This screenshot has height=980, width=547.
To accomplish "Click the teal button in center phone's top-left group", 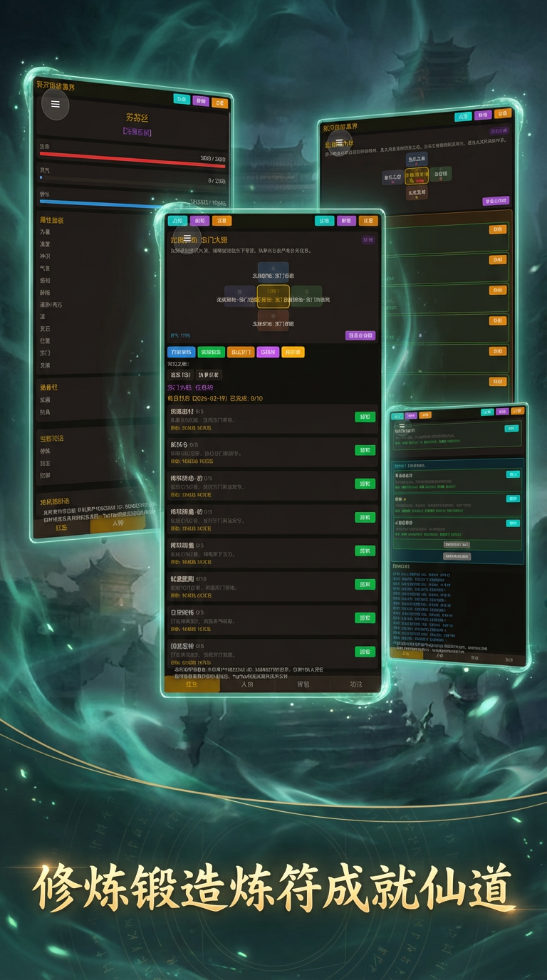I will coord(178,221).
